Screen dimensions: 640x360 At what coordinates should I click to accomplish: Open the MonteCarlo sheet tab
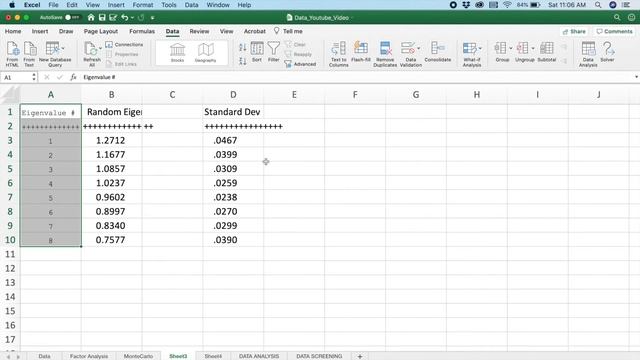tap(138, 356)
